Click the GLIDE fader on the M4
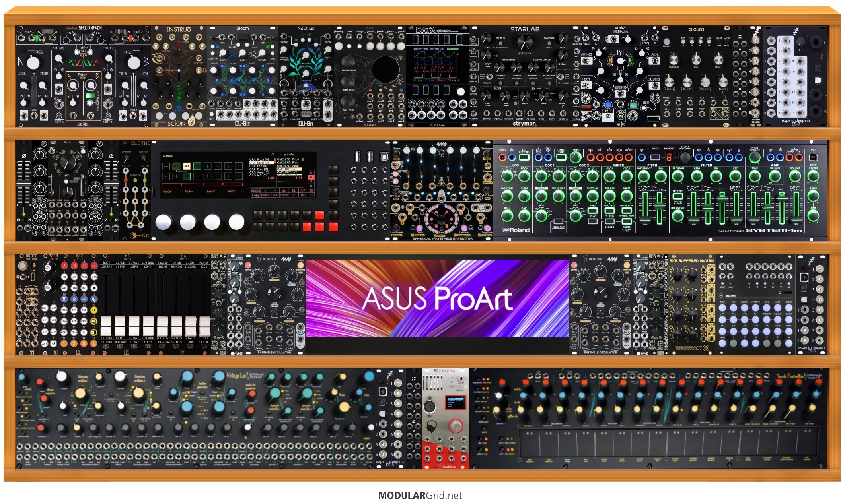The image size is (841, 504). 191,326
